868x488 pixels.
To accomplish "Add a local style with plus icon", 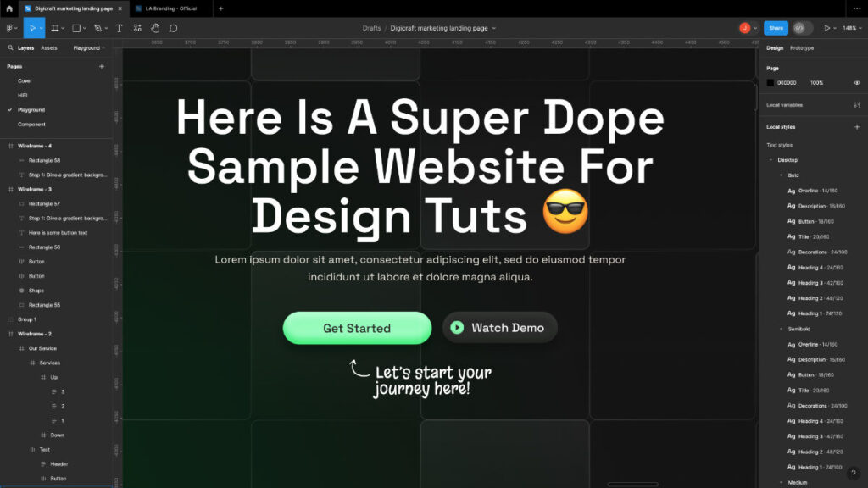I will point(857,127).
